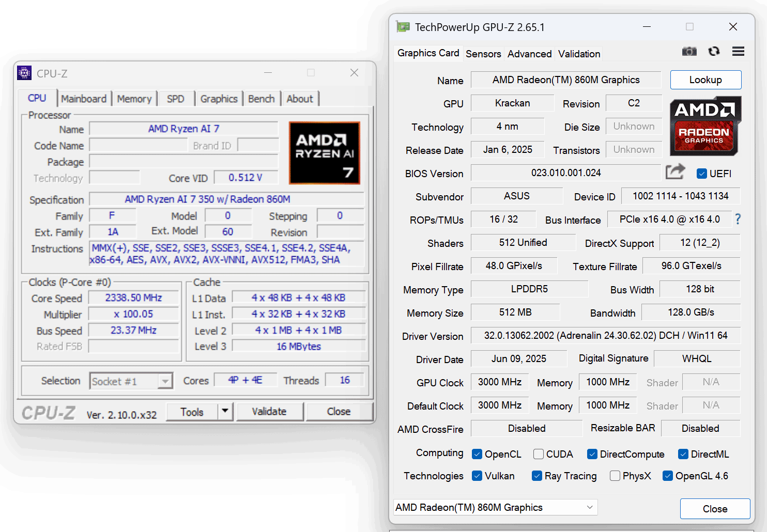The height and width of the screenshot is (532, 767).
Task: Click the Core VID value 0.512 V
Action: (246, 178)
